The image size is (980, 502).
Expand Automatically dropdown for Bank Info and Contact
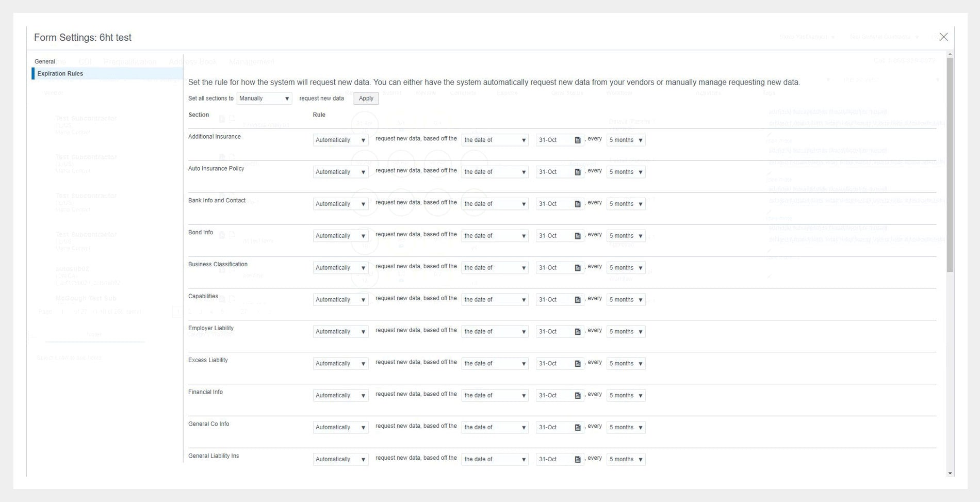pyautogui.click(x=340, y=204)
